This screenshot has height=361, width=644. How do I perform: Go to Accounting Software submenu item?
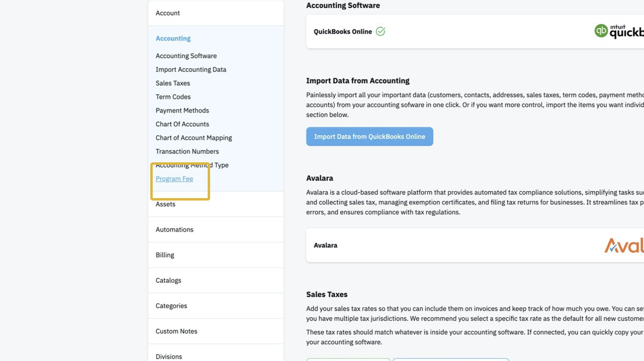click(186, 56)
